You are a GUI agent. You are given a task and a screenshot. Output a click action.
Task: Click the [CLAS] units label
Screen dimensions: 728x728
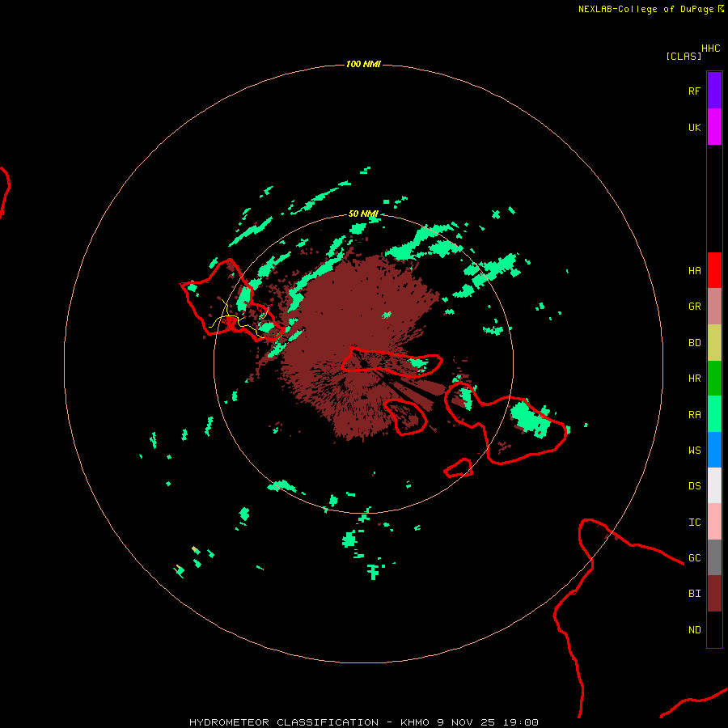(684, 56)
